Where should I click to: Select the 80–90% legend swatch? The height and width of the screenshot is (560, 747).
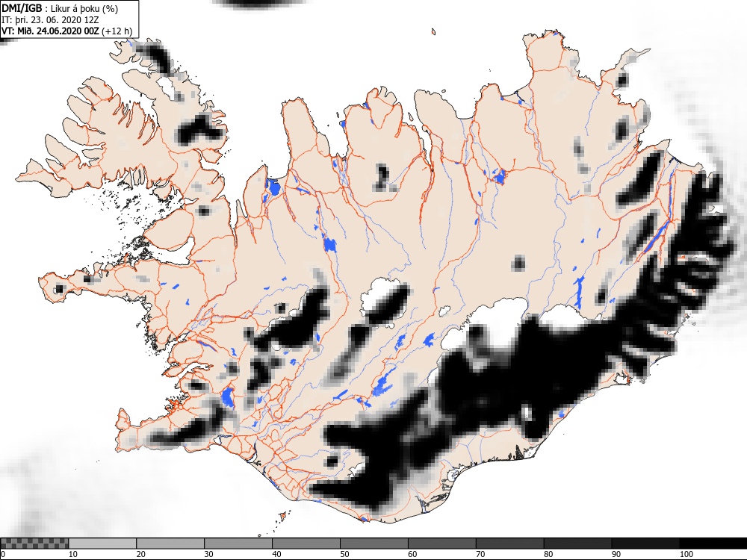[577, 544]
